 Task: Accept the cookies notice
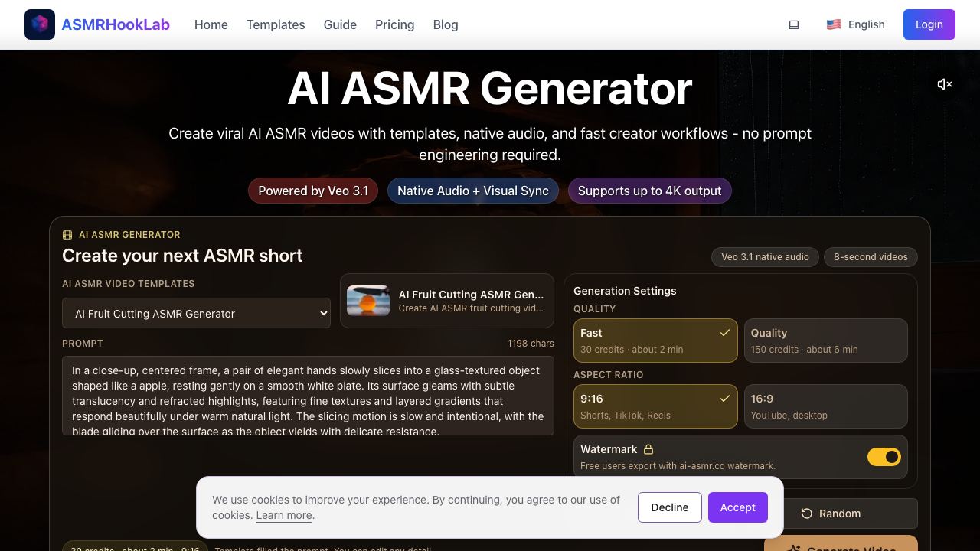tap(738, 507)
